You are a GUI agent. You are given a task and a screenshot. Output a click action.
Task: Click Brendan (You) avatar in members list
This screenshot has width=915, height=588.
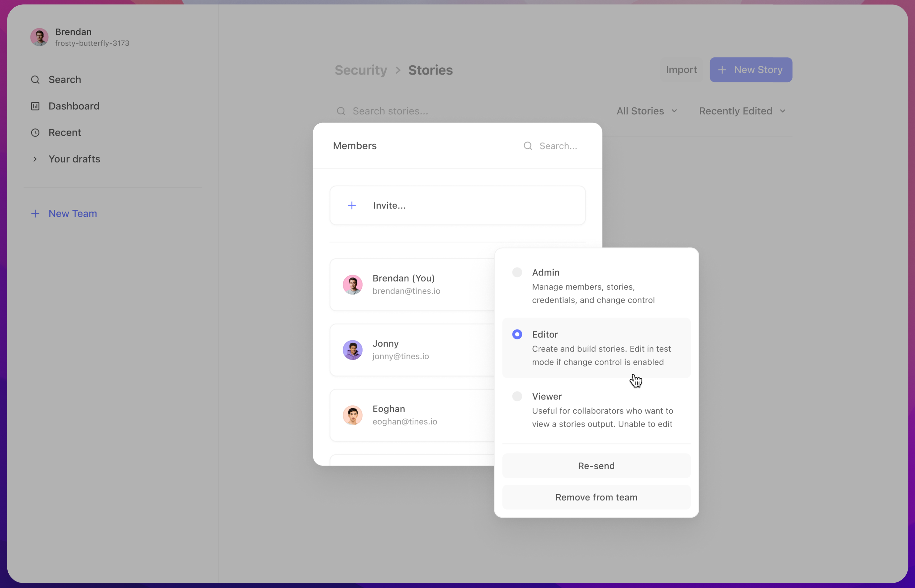352,284
